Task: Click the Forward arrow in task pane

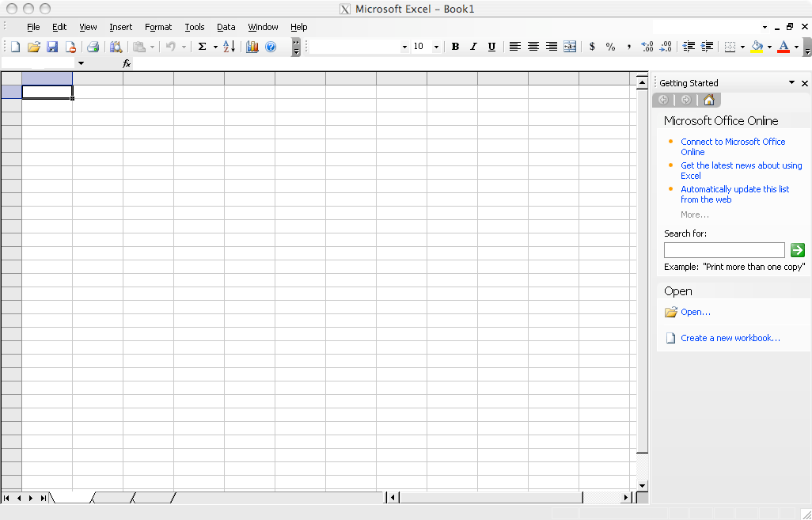Action: pyautogui.click(x=685, y=100)
